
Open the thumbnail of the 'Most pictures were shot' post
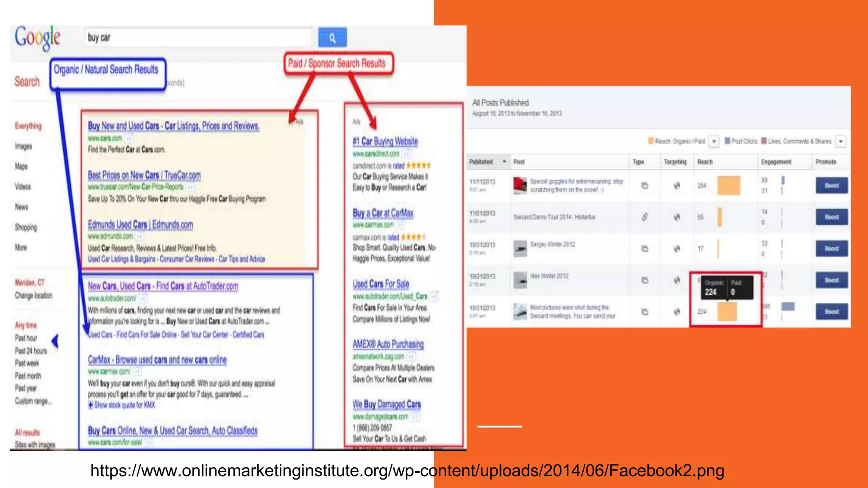pos(520,312)
